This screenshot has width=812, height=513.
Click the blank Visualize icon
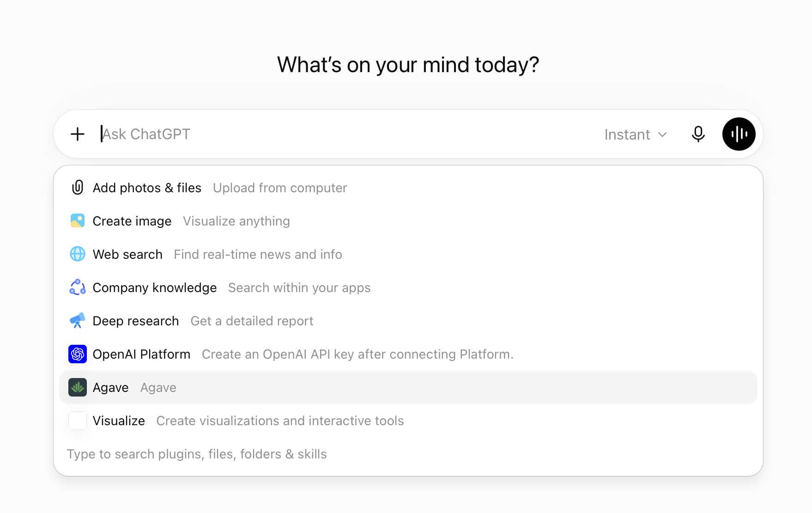pos(78,421)
